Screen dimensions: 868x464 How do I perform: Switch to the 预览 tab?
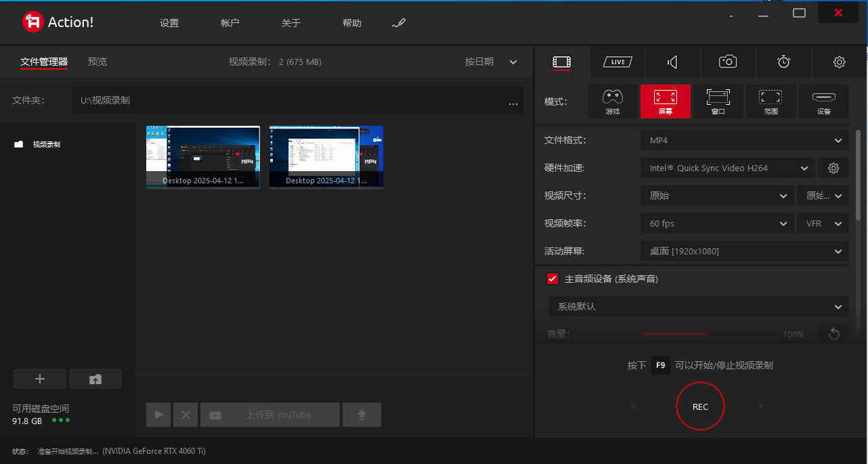pyautogui.click(x=97, y=62)
